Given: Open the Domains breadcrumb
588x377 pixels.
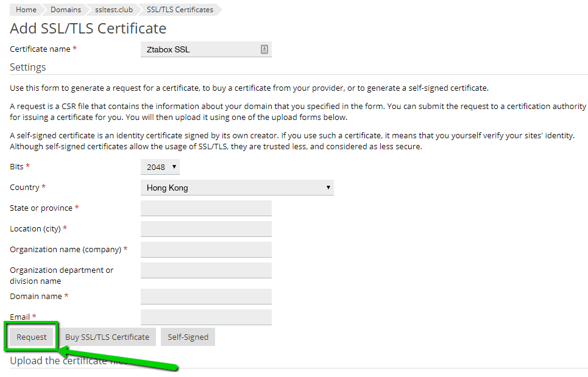Looking at the screenshot, I should point(66,10).
